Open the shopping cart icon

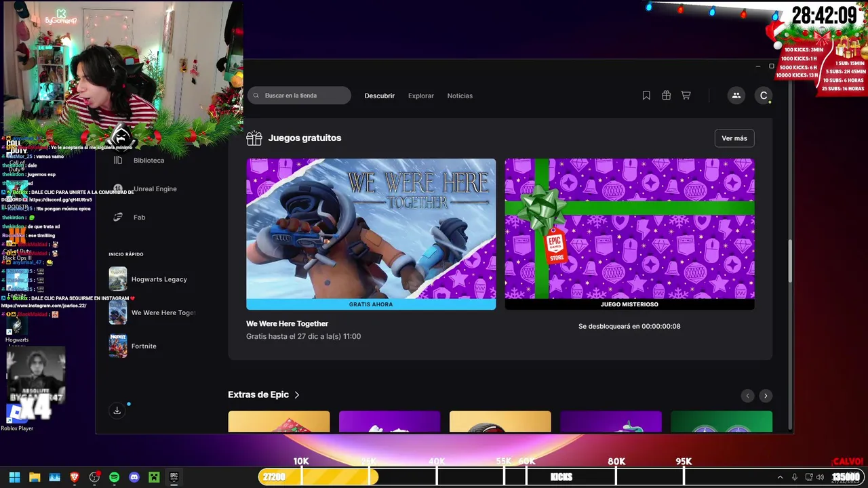(x=686, y=96)
